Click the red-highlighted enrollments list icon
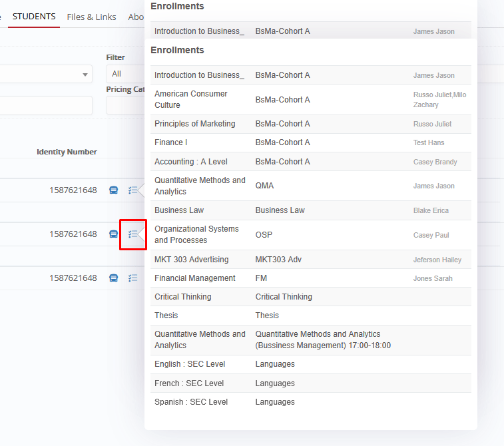Image resolution: width=504 pixels, height=446 pixels. [133, 234]
